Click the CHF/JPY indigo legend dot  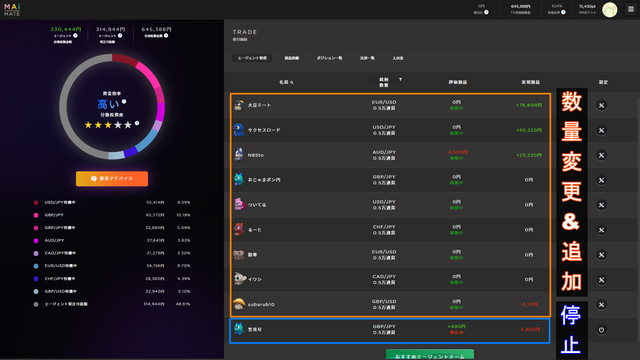coord(36,279)
